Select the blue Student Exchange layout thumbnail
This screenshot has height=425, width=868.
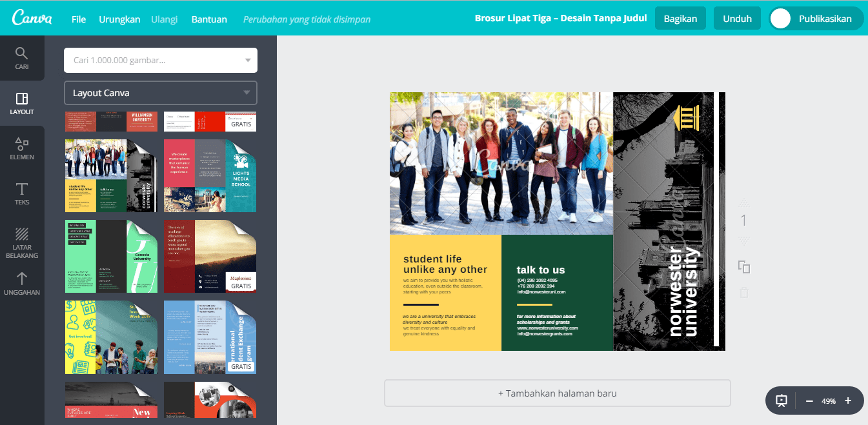pyautogui.click(x=210, y=337)
